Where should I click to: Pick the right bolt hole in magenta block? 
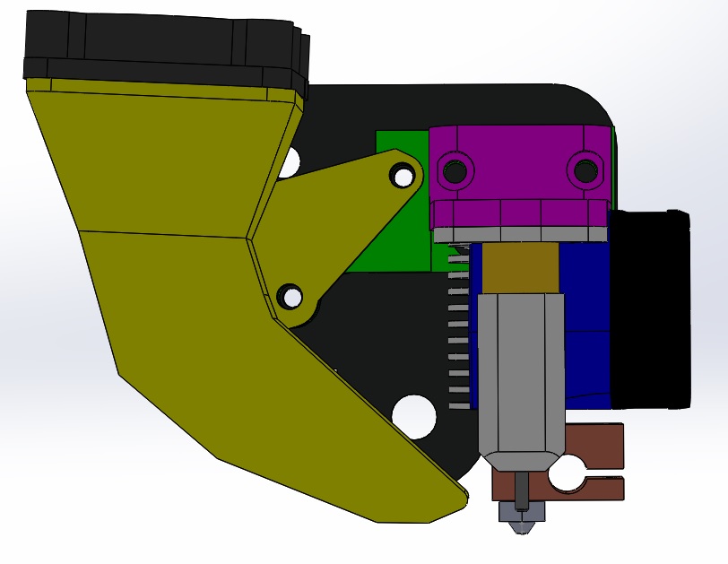(585, 170)
